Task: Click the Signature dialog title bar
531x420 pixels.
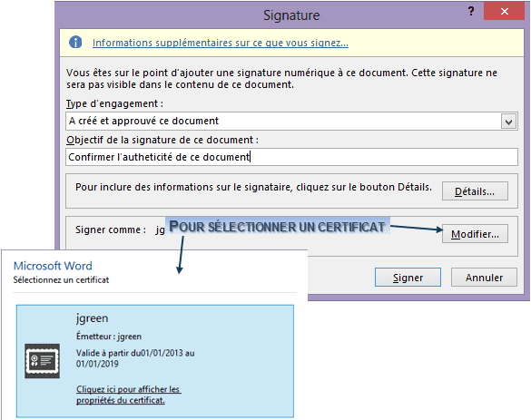Action: (x=291, y=15)
